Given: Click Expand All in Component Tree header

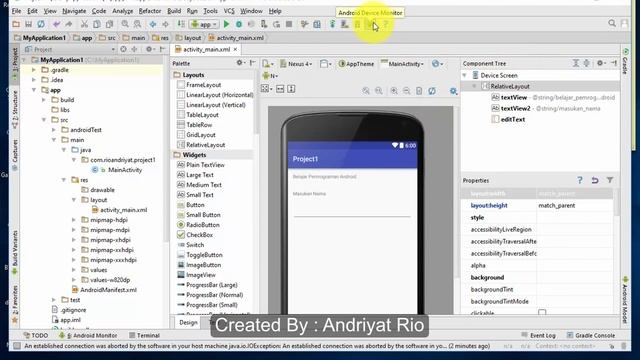Looking at the screenshot, I should point(576,63).
